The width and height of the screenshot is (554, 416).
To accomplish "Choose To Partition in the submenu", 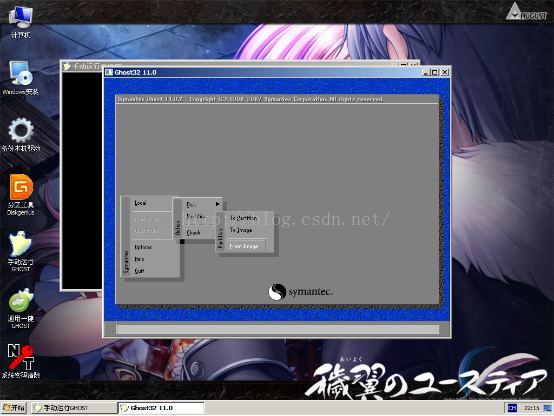I will click(x=243, y=218).
